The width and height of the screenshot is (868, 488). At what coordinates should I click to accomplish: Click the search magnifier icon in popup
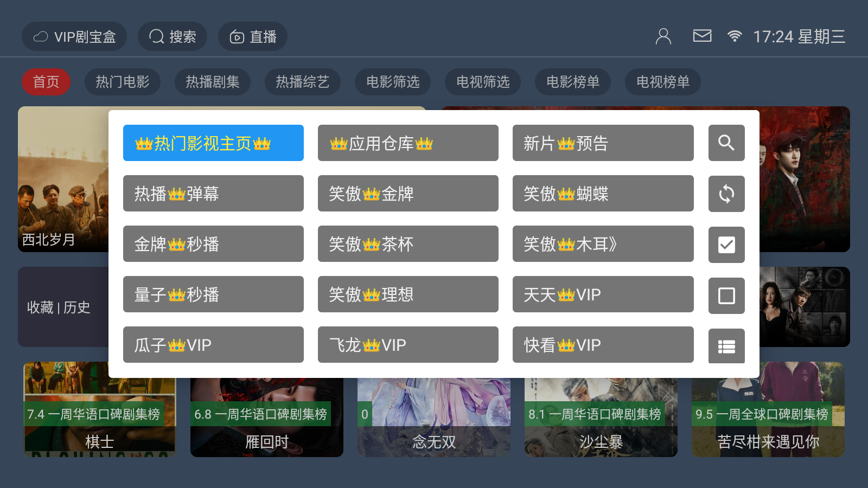click(726, 143)
